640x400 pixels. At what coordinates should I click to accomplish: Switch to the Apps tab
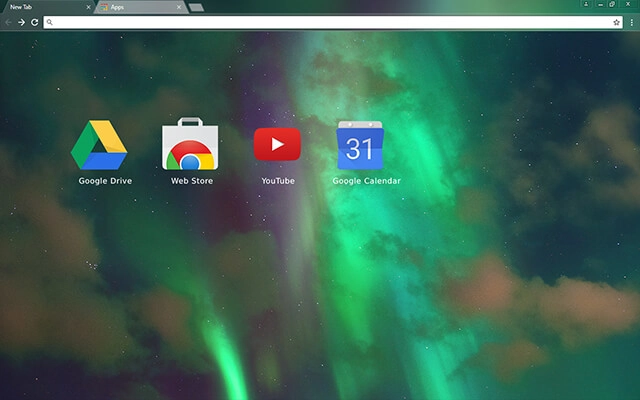[141, 7]
